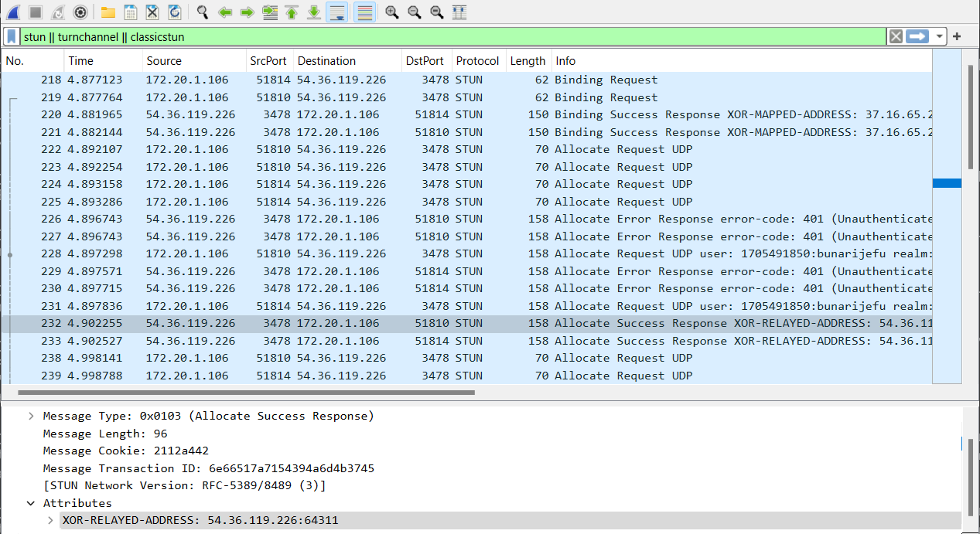Go to the first packet

(x=292, y=12)
